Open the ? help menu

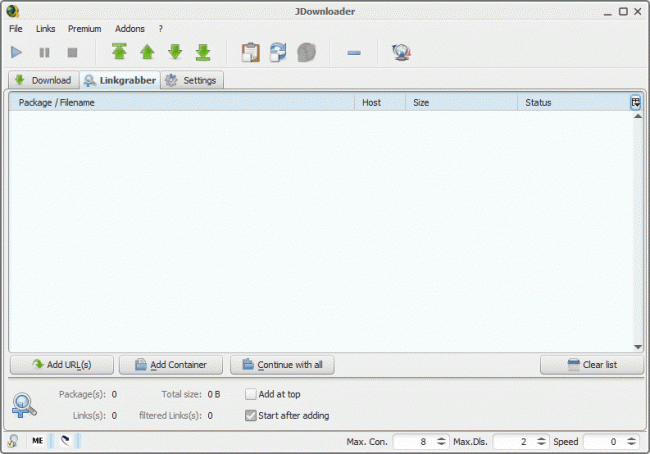point(161,29)
